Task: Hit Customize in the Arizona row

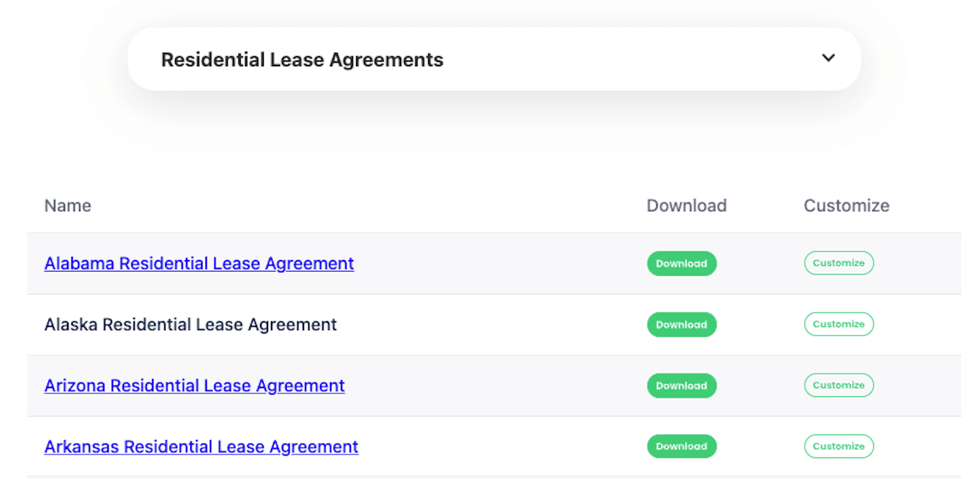Action: [838, 385]
